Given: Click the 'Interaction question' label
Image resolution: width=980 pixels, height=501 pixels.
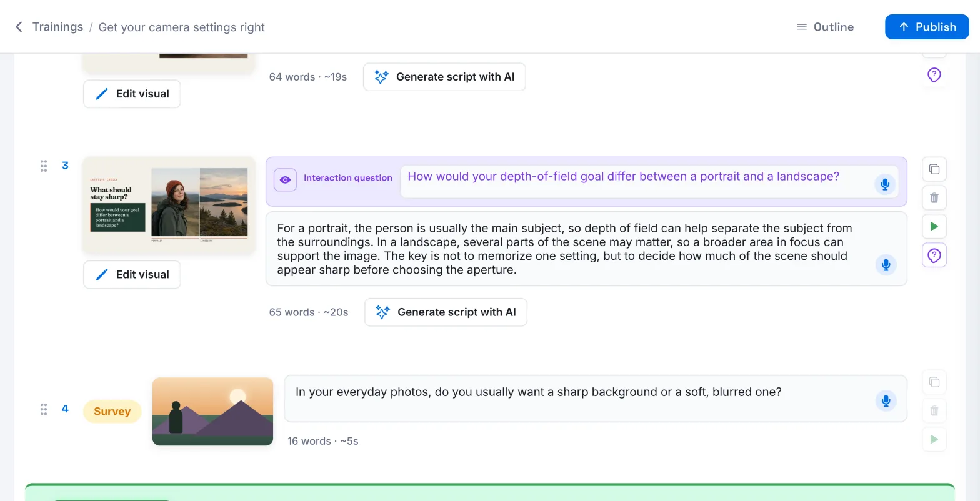Looking at the screenshot, I should click(348, 178).
